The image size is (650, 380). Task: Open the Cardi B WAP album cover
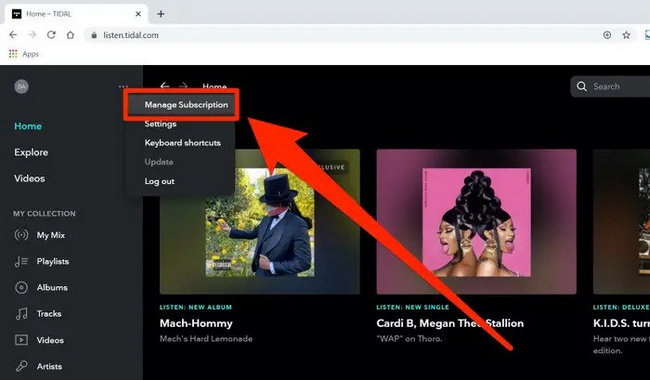(x=476, y=222)
